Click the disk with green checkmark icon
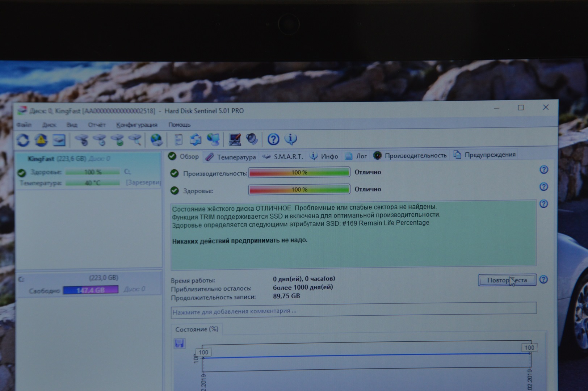 117,140
